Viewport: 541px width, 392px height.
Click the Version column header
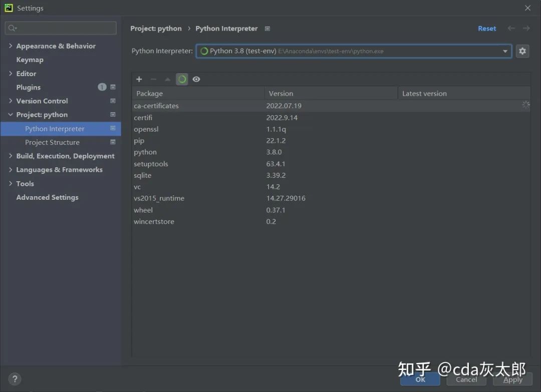tap(331, 94)
